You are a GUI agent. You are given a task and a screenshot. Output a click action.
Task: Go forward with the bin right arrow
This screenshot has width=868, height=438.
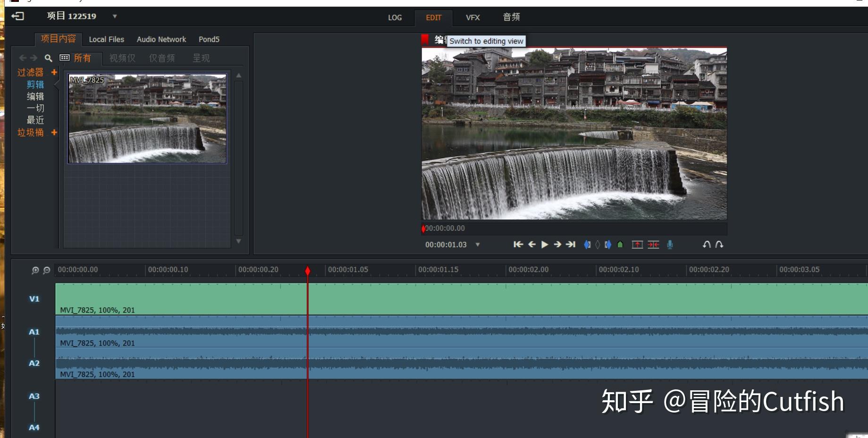(x=34, y=58)
